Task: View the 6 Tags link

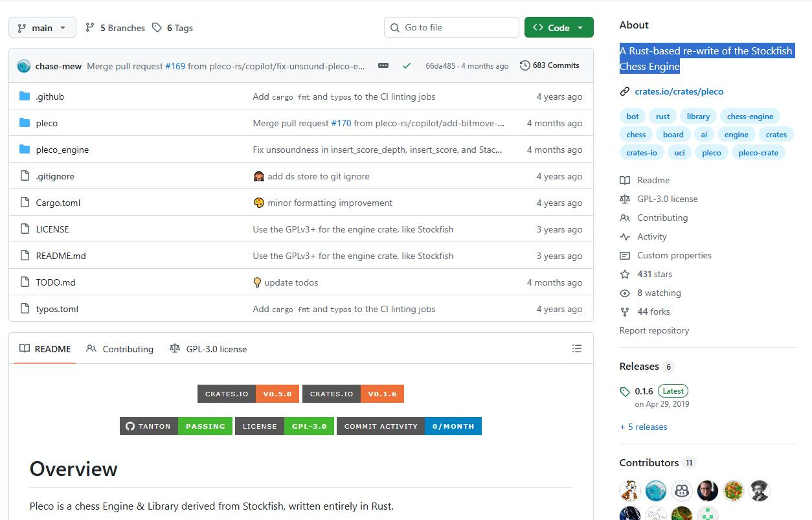Action: [x=172, y=28]
